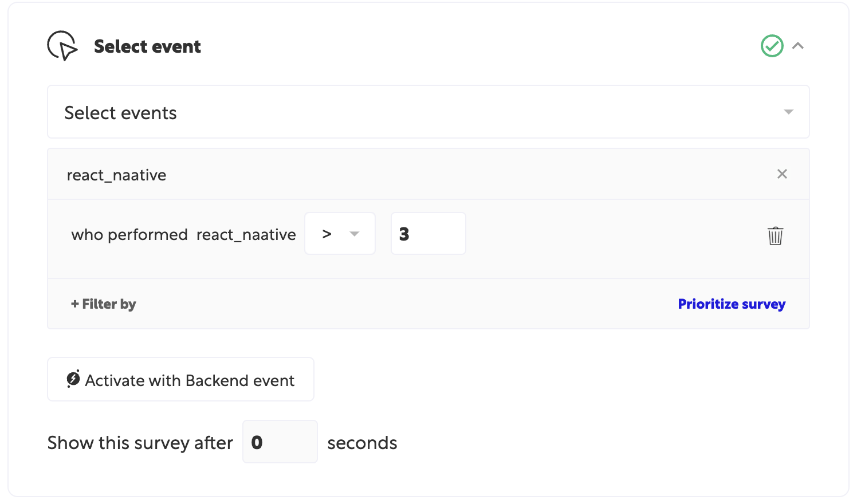Click the seconds delay input field
857x504 pixels.
[280, 442]
